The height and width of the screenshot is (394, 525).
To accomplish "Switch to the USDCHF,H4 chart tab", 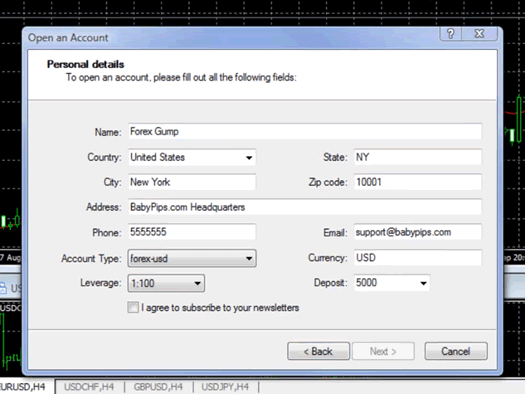I will (89, 387).
